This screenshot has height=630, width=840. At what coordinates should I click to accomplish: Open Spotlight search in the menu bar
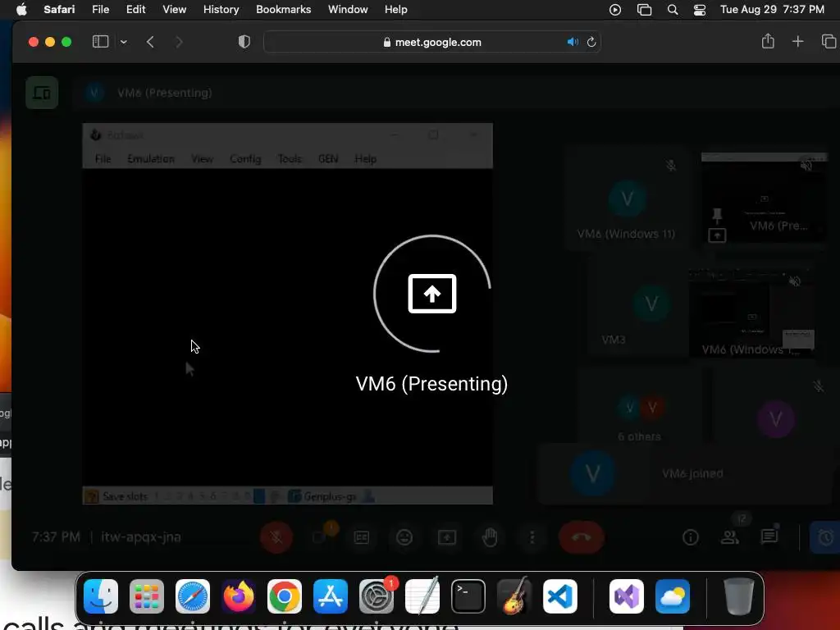click(x=673, y=10)
